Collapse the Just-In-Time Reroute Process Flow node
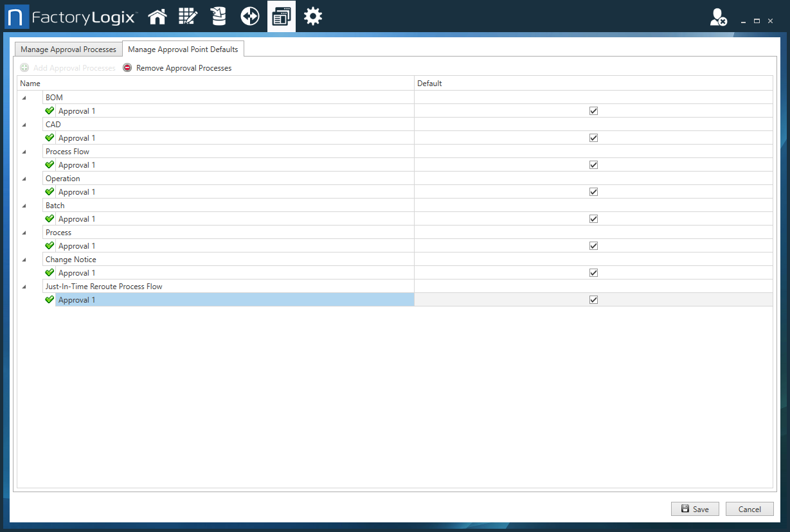The width and height of the screenshot is (790, 532). [24, 286]
